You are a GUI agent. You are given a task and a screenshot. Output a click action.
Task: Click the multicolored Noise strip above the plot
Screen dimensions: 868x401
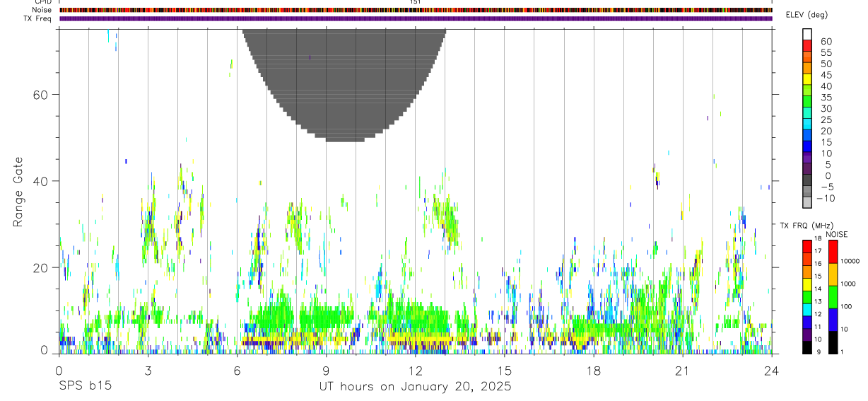(415, 10)
